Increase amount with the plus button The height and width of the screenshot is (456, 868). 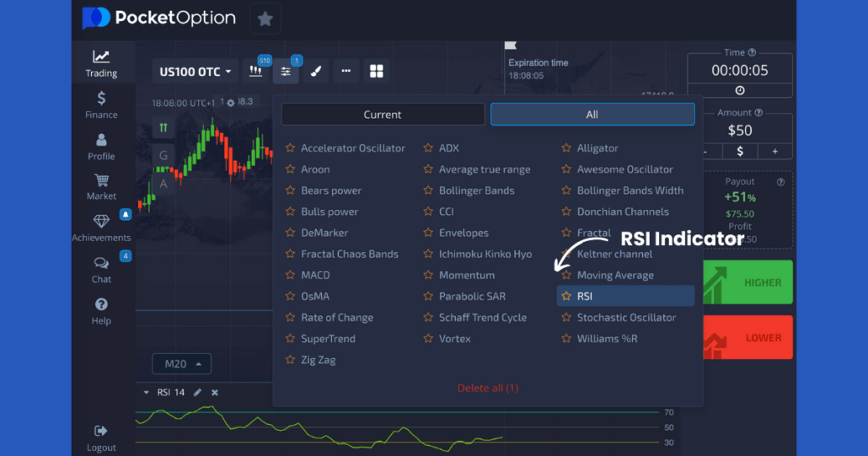pos(775,151)
